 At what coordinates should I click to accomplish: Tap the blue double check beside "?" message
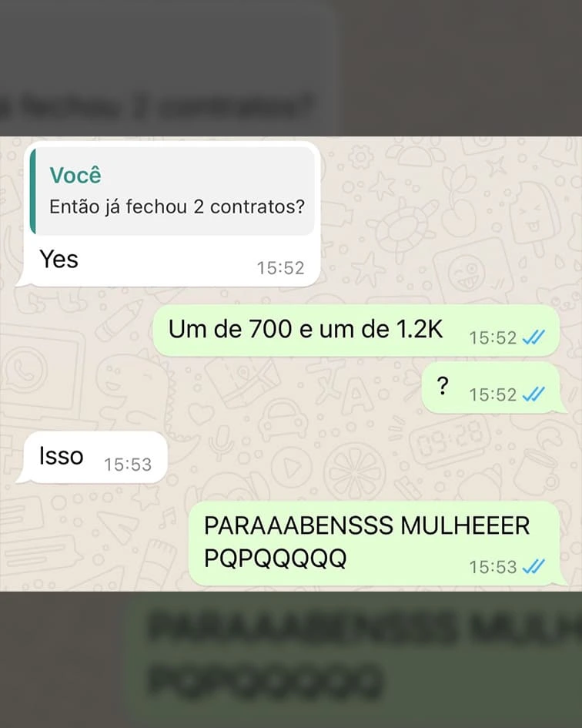click(x=533, y=394)
